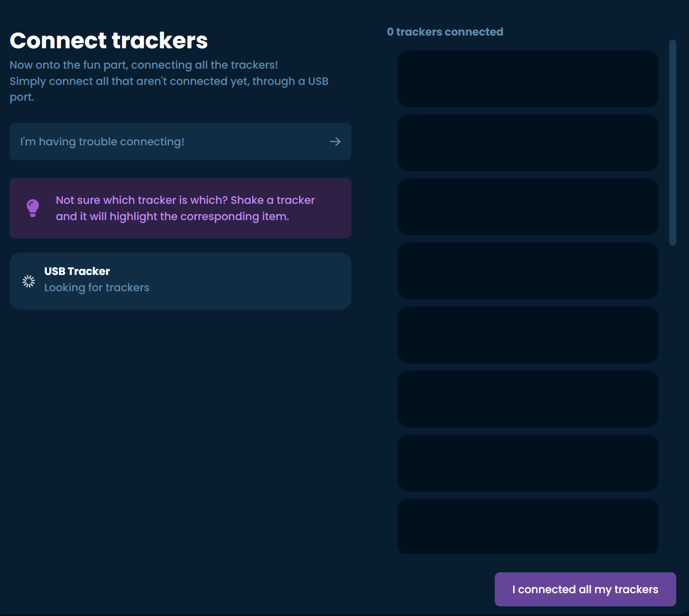The width and height of the screenshot is (689, 616).
Task: Click the scrollbar beside the tracker list
Action: tap(672, 142)
